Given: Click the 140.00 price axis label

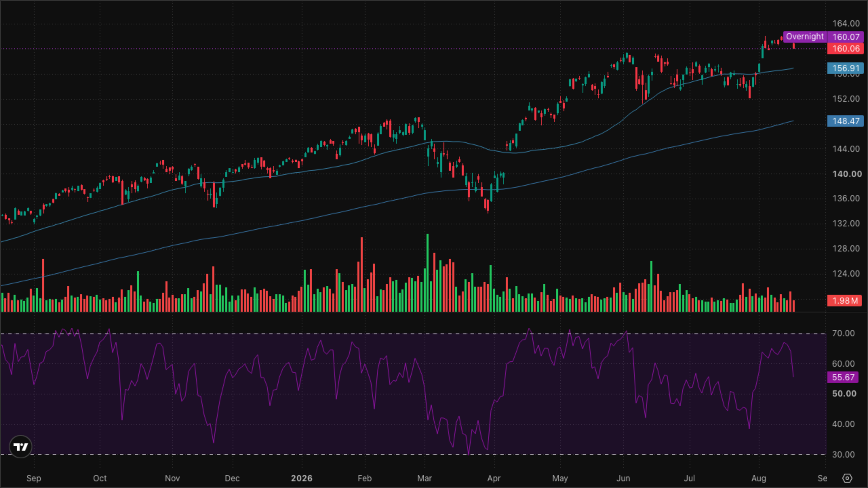Looking at the screenshot, I should tap(847, 174).
